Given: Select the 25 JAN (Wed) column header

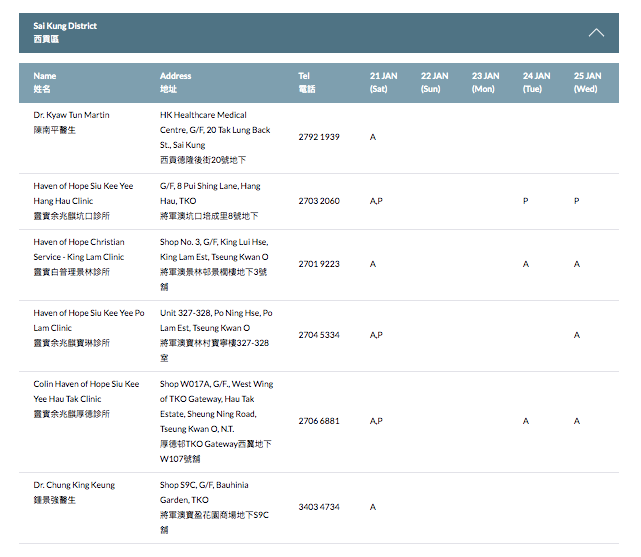Looking at the screenshot, I should [x=587, y=82].
